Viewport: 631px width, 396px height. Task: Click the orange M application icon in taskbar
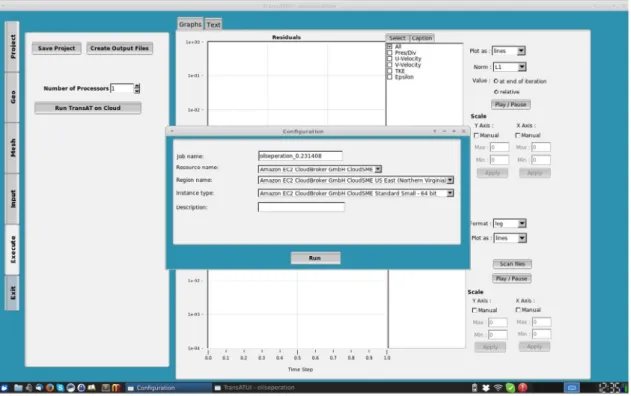point(116,388)
